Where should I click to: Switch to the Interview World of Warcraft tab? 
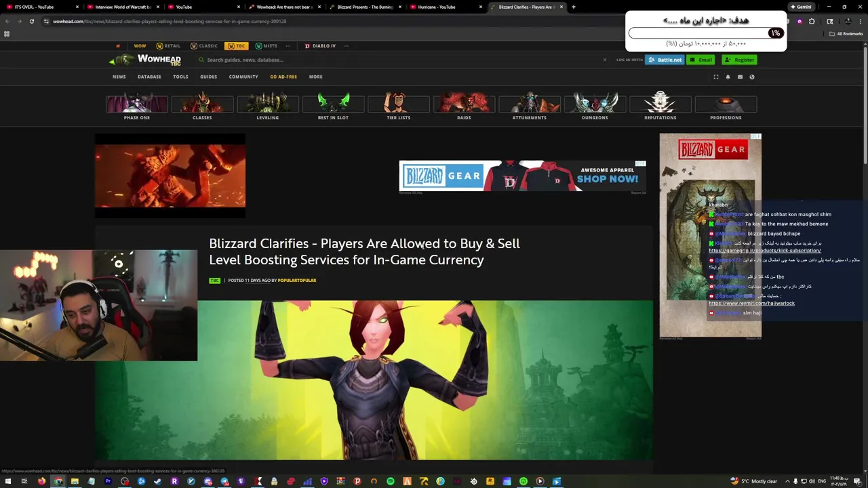click(x=123, y=7)
